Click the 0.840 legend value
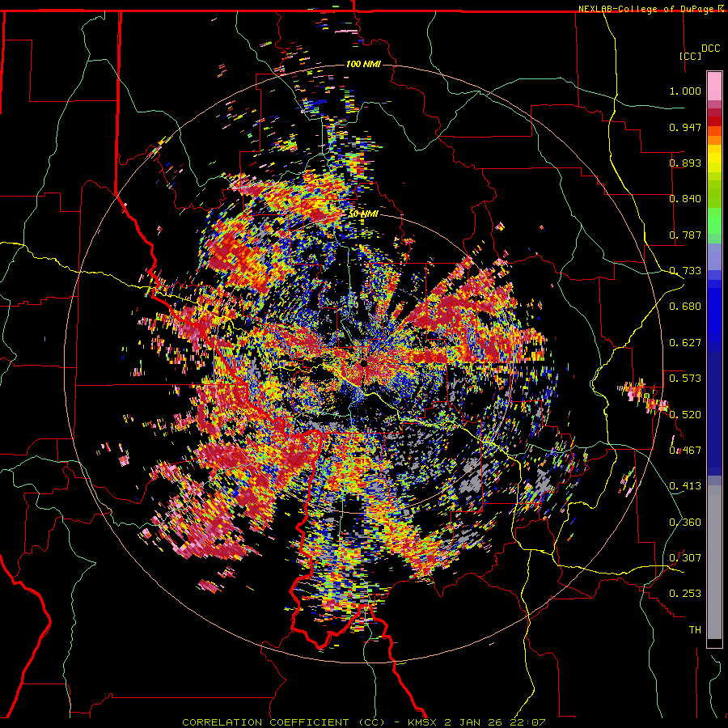The height and width of the screenshot is (728, 728). pyautogui.click(x=685, y=199)
